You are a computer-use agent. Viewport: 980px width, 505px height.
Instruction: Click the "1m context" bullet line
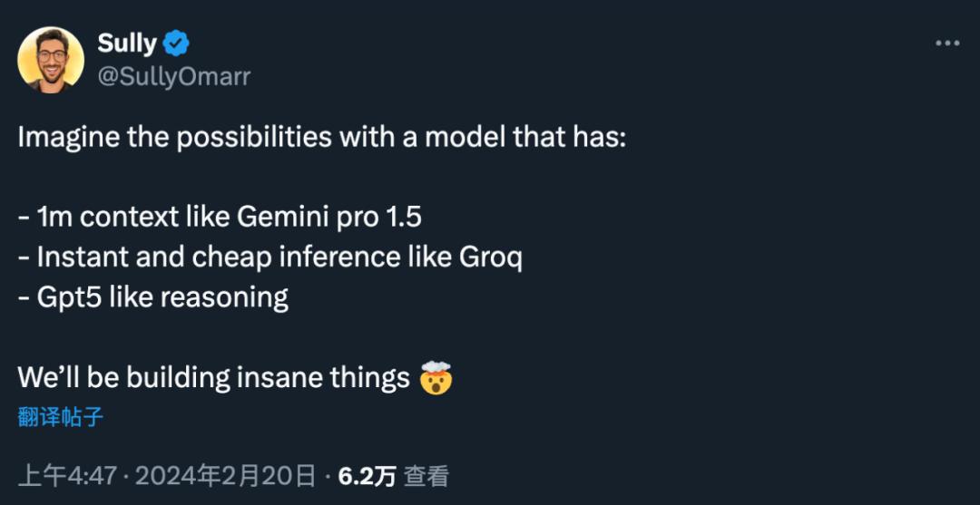pos(220,218)
